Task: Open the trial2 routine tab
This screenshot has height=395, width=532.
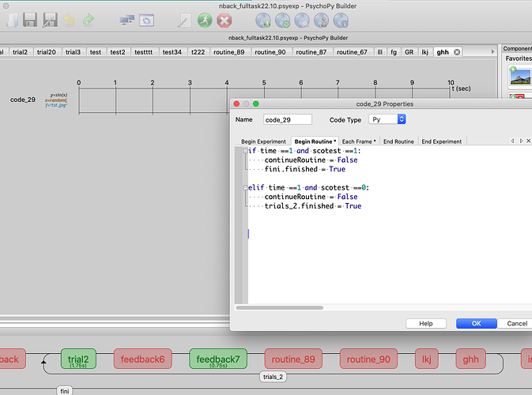Action: pyautogui.click(x=20, y=52)
